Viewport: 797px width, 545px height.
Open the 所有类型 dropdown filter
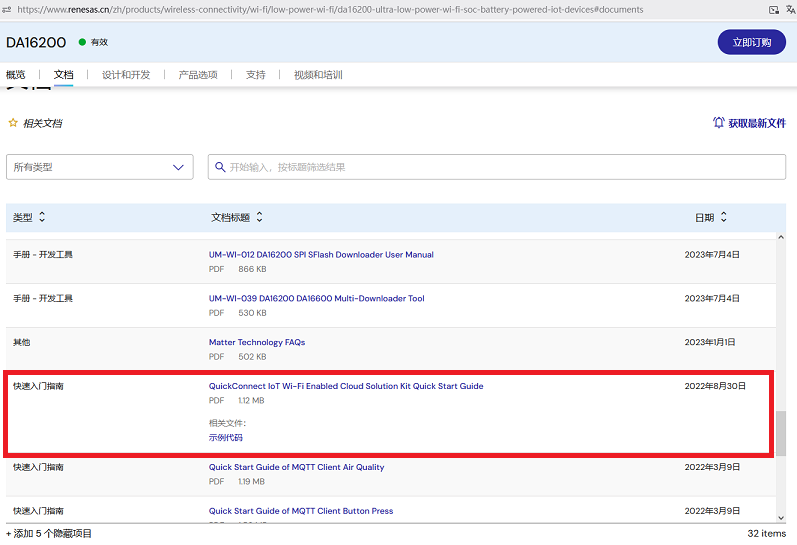99,167
